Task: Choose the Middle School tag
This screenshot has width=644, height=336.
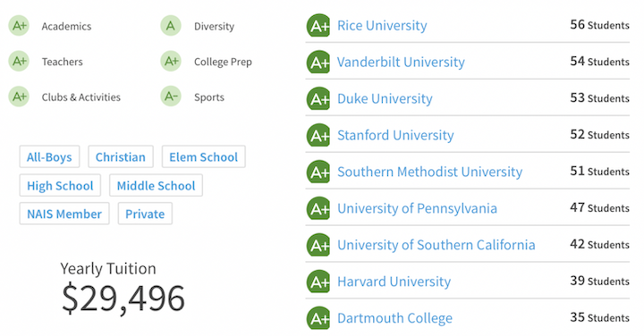Action: tap(156, 186)
